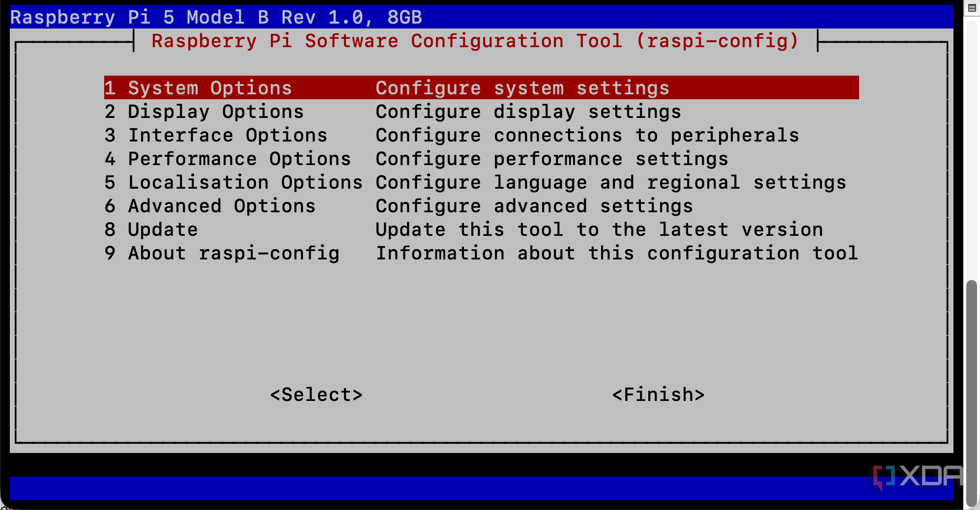Click the XDA watermark logo

point(917,477)
